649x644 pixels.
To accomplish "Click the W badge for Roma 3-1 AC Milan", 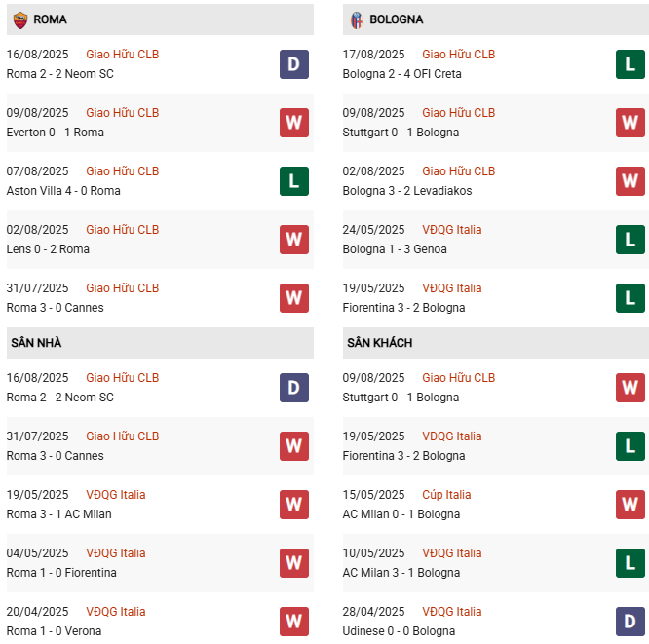I will 294,505.
